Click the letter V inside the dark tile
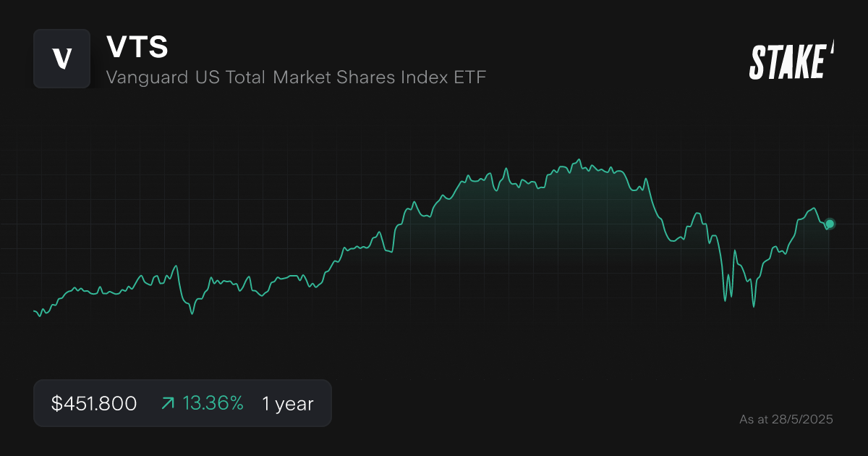The width and height of the screenshot is (868, 456). 62,59
